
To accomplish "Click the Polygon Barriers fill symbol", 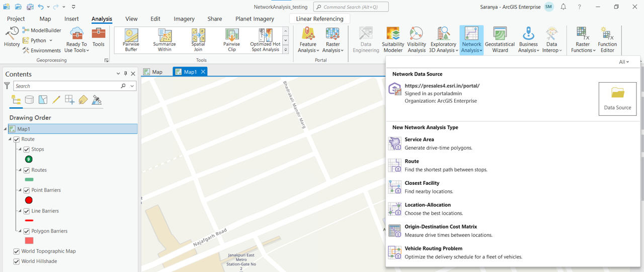I will click(x=29, y=241).
